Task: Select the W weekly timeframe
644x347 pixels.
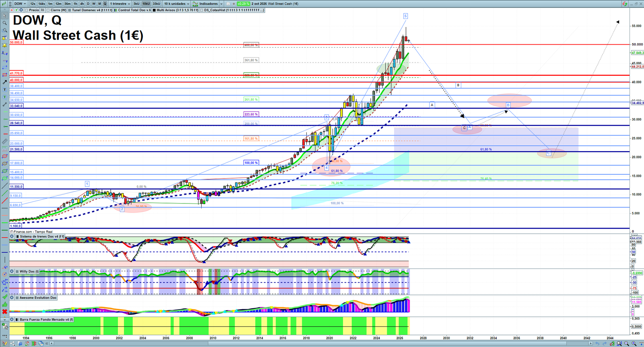Action: point(94,4)
